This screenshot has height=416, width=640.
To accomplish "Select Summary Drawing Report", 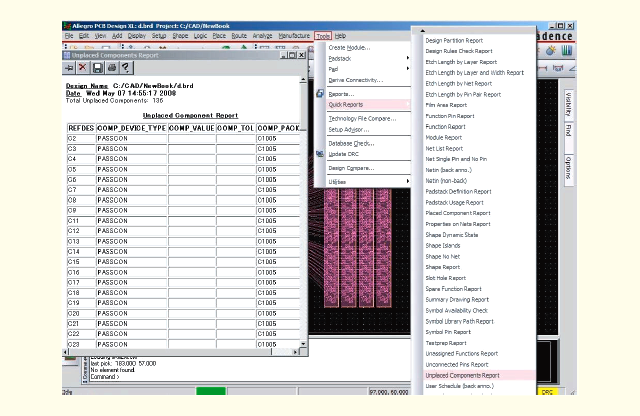I will (457, 300).
